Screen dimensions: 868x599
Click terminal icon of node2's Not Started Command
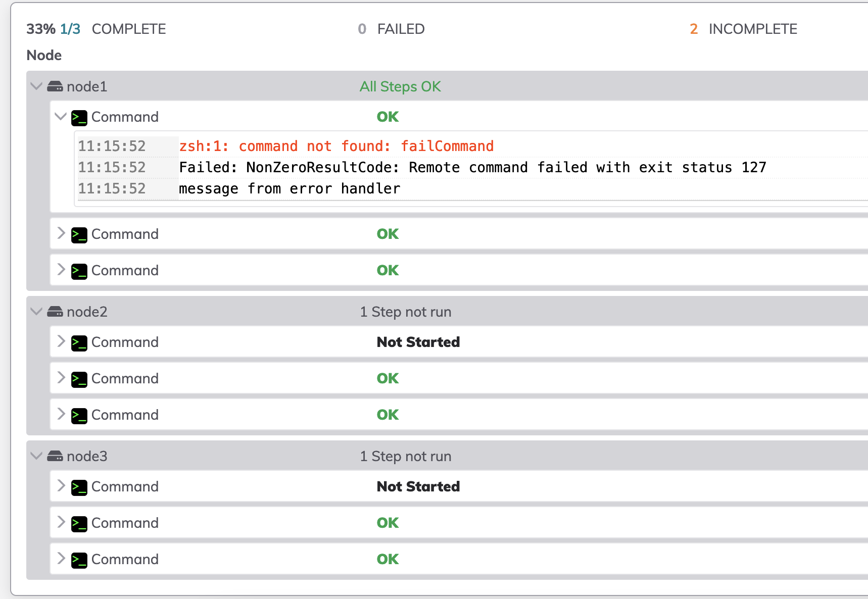79,343
